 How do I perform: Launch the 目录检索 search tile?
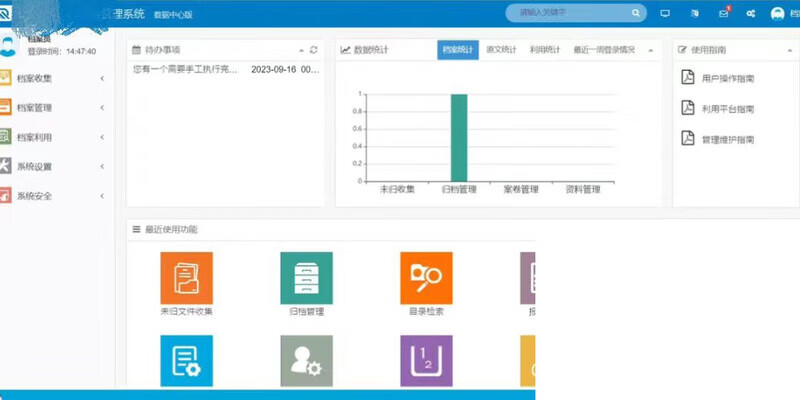click(x=426, y=278)
